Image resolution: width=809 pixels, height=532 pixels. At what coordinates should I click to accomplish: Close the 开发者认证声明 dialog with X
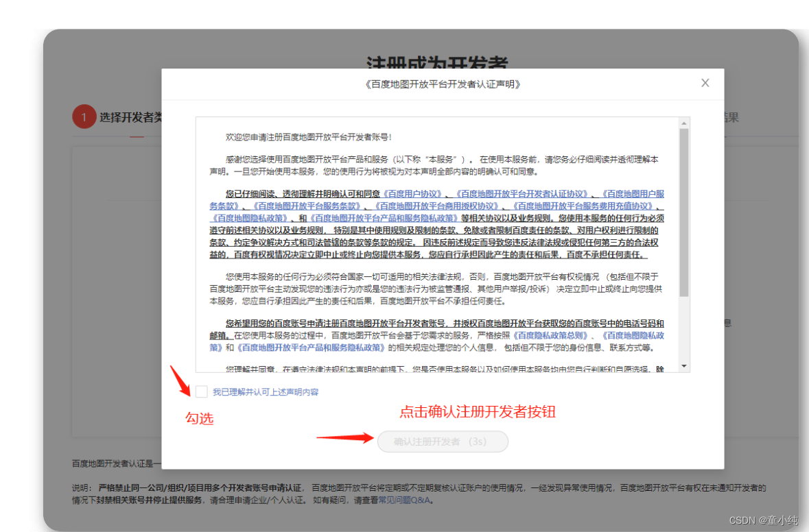705,83
